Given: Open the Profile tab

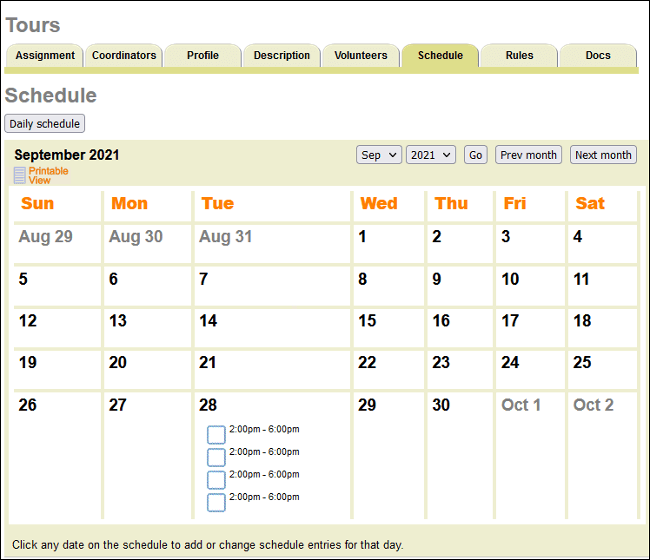Looking at the screenshot, I should coord(203,56).
